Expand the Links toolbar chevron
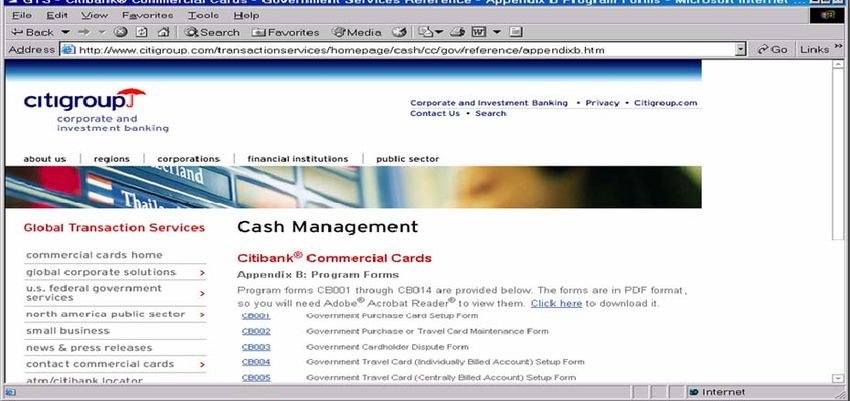The height and width of the screenshot is (401, 850). point(838,48)
